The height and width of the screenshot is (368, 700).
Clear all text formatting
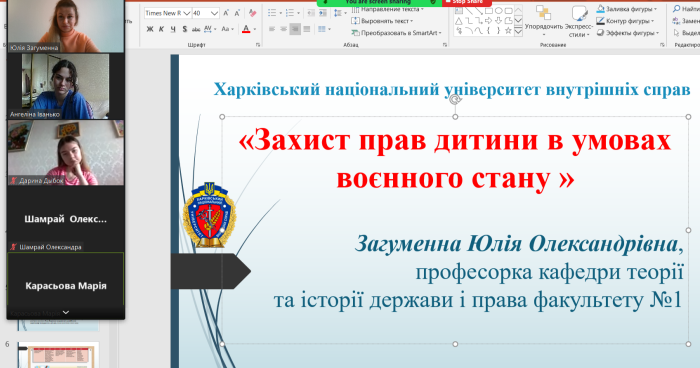click(x=253, y=13)
